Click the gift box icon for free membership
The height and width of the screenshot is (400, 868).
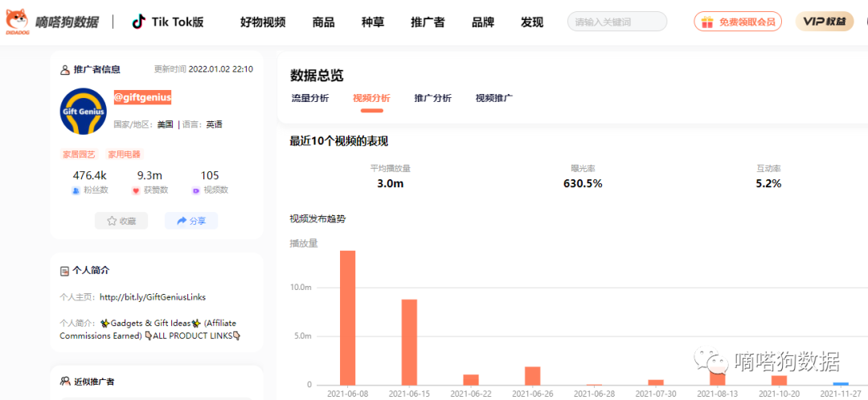pos(707,22)
